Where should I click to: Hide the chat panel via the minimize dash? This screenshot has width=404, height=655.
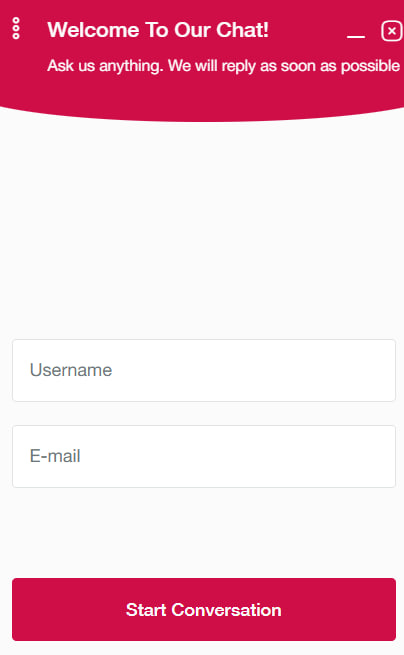coord(356,36)
